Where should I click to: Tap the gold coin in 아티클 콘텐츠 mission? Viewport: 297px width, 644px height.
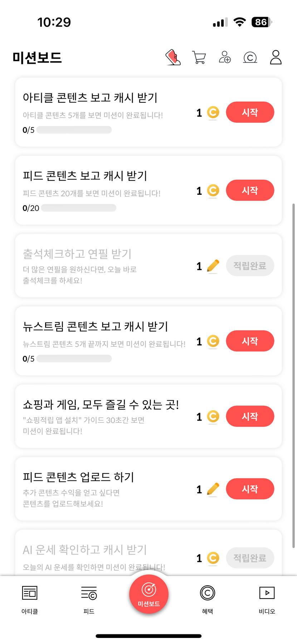pyautogui.click(x=213, y=113)
